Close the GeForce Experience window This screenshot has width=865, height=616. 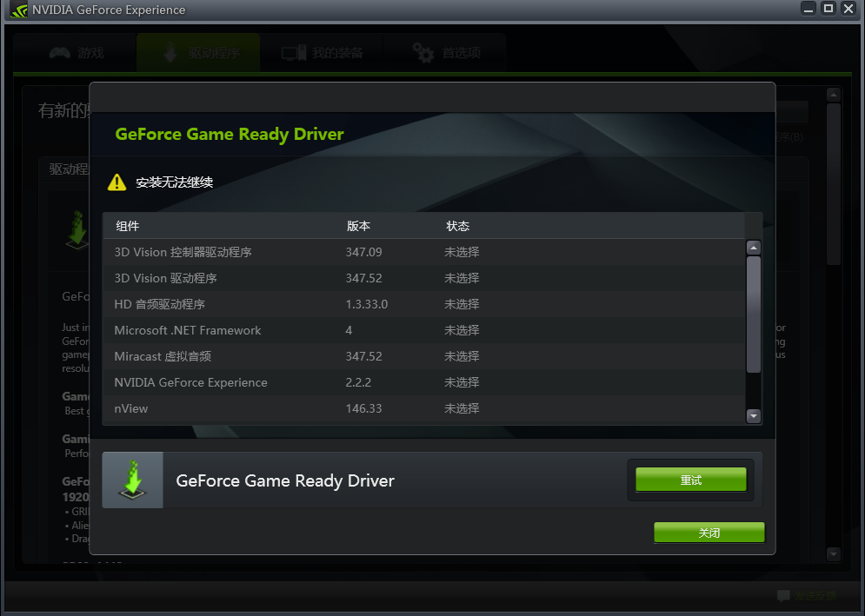[x=848, y=9]
